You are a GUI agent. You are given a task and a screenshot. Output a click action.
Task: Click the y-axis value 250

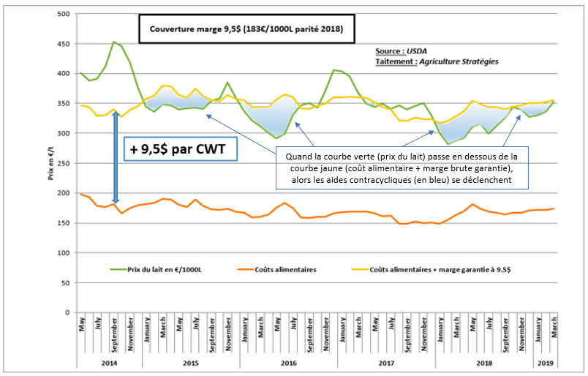(x=64, y=163)
